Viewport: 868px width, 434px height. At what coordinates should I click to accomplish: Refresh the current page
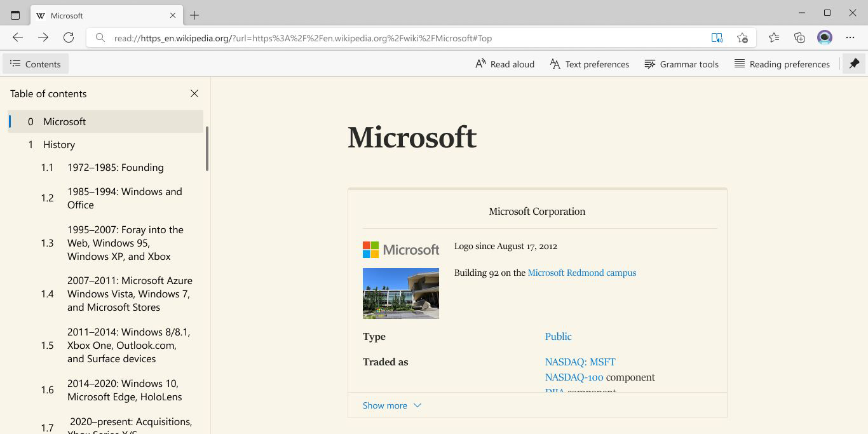[69, 37]
